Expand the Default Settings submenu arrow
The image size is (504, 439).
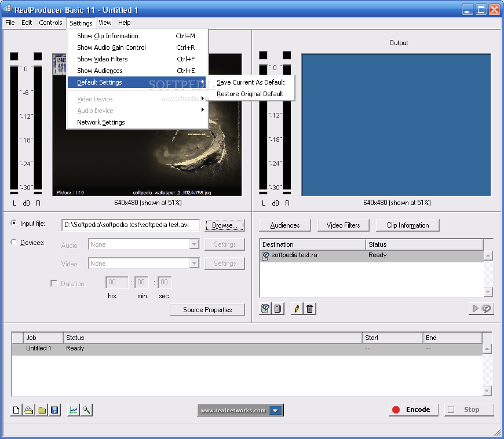203,81
